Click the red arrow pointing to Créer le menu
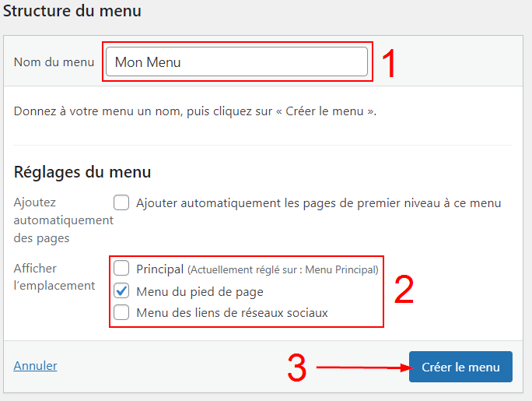532x401 pixels. [x=362, y=367]
